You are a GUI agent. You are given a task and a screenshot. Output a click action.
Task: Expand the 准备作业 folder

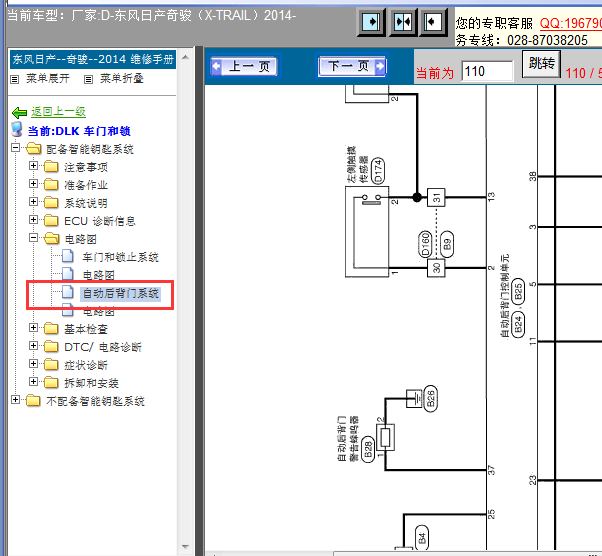point(33,184)
